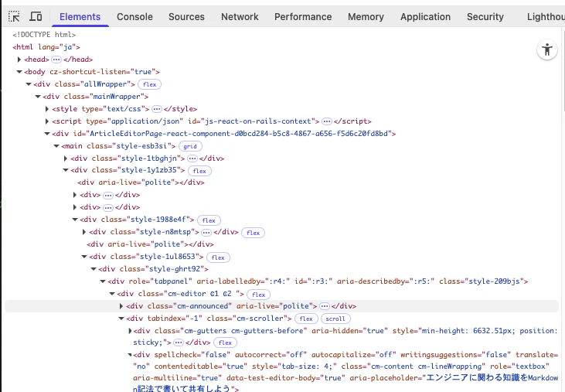Image resolution: width=565 pixels, height=392 pixels.
Task: Toggle the device toolbar icon
Action: click(x=36, y=16)
